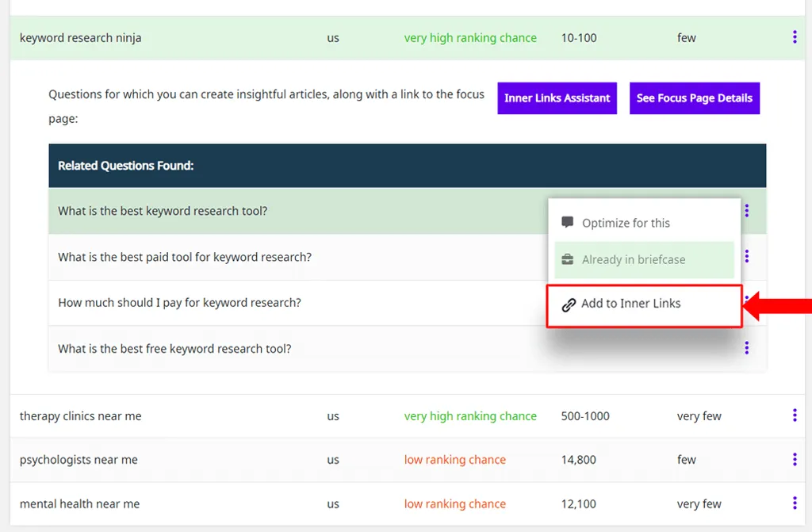The height and width of the screenshot is (532, 812).
Task: Click ranking chance for therapy clinics near me
Action: coord(470,416)
